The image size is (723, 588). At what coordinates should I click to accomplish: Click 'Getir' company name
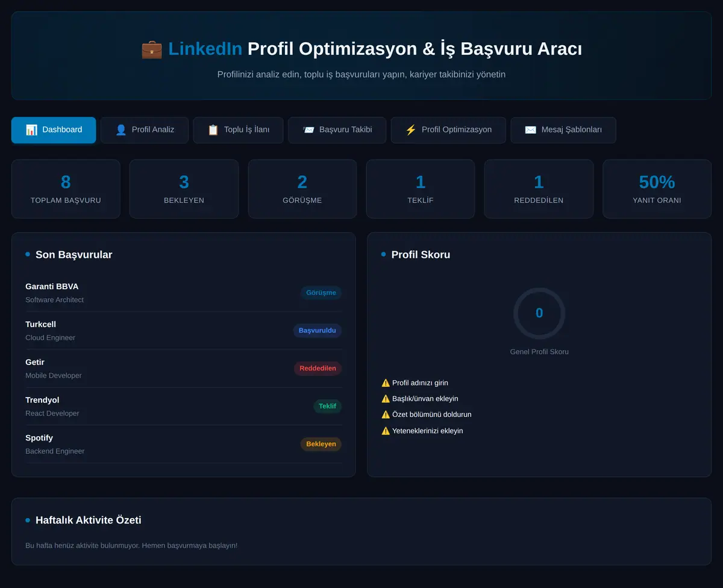click(x=35, y=363)
